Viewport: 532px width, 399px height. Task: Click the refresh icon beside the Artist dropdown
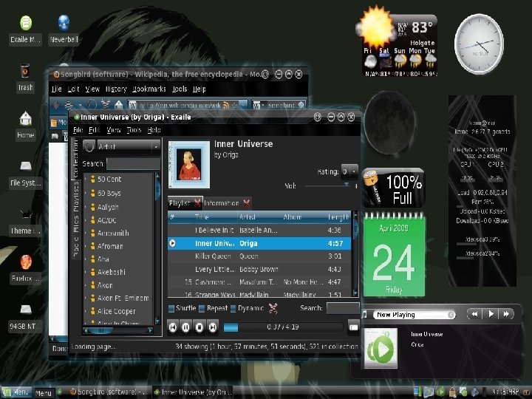[x=89, y=146]
